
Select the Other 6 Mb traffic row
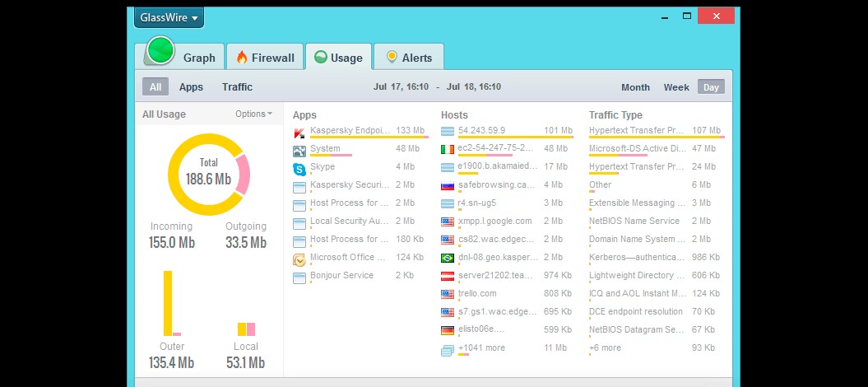[x=657, y=185]
